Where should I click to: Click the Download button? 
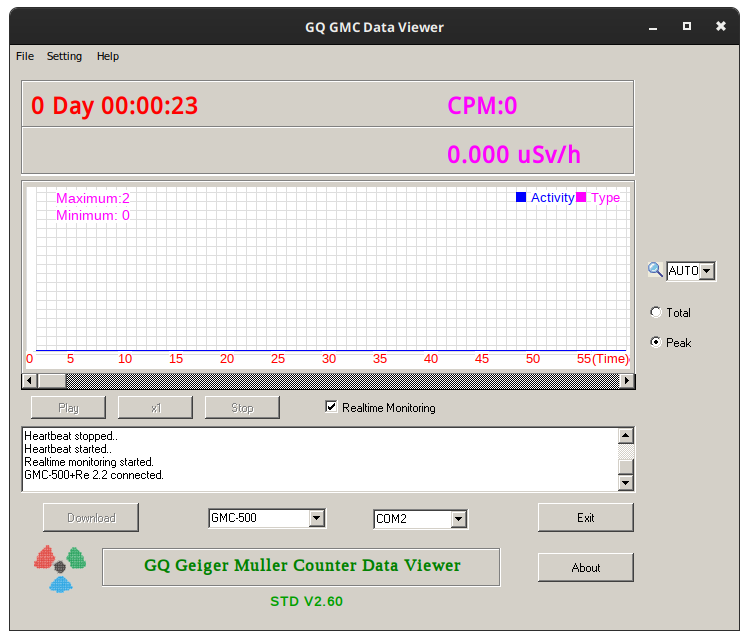click(x=91, y=517)
